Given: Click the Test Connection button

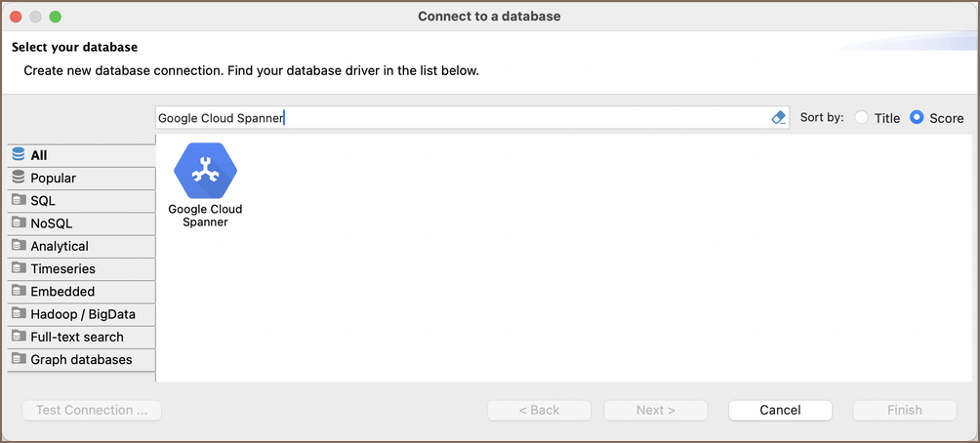Looking at the screenshot, I should (92, 410).
